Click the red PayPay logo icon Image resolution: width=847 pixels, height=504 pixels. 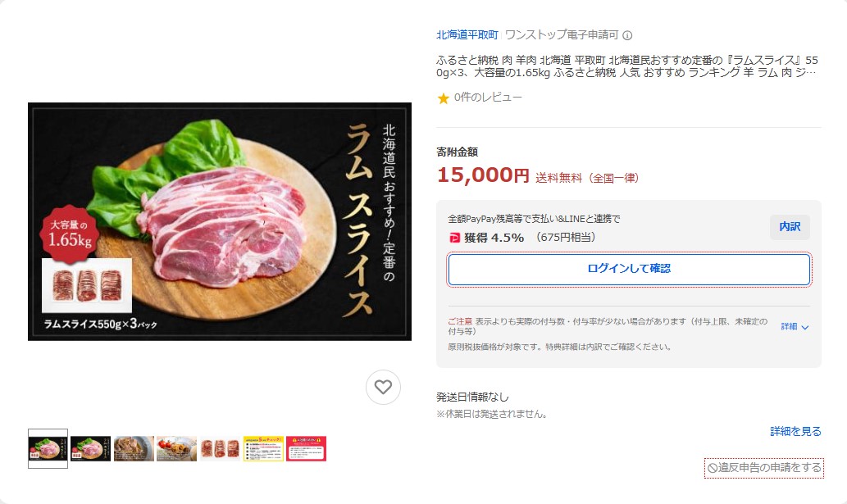(454, 238)
